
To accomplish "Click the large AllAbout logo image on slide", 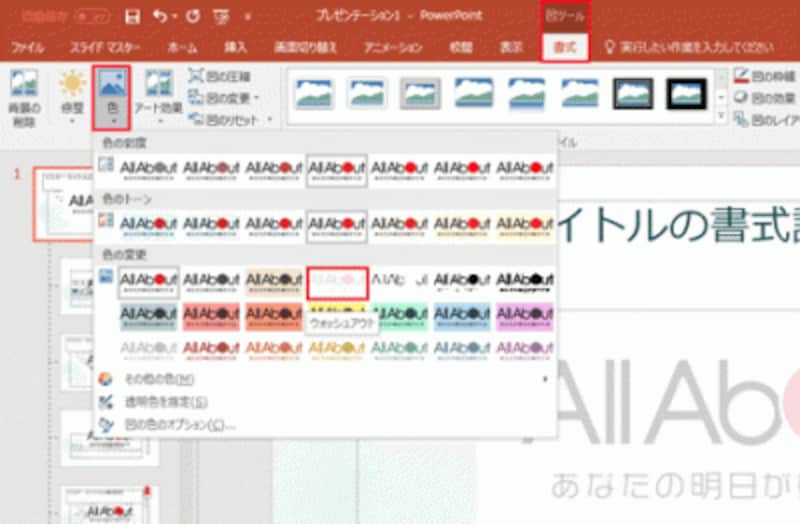I will [x=679, y=403].
